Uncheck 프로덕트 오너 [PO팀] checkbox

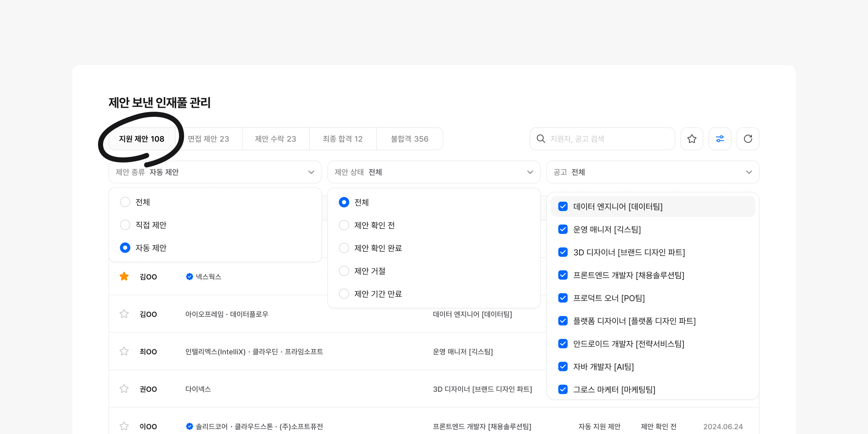click(x=563, y=298)
